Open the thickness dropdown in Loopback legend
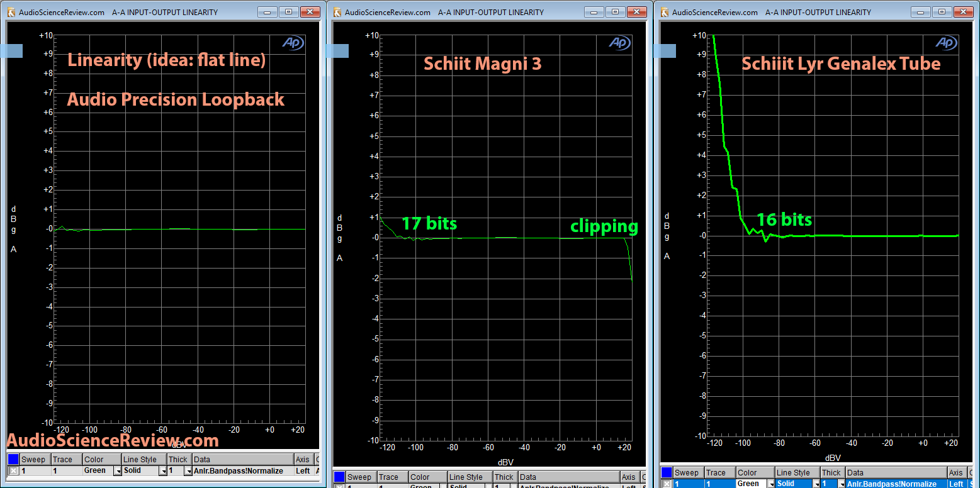The width and height of the screenshot is (980, 488). coord(188,471)
